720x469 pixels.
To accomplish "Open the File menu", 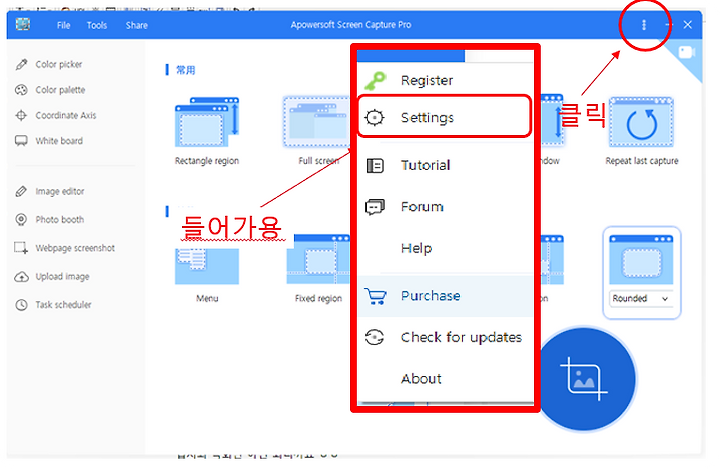I will pos(63,25).
